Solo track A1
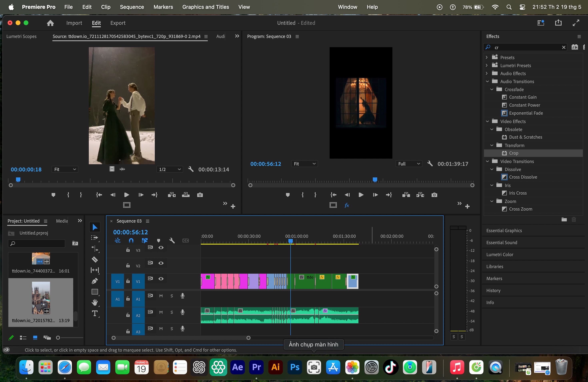 point(172,296)
